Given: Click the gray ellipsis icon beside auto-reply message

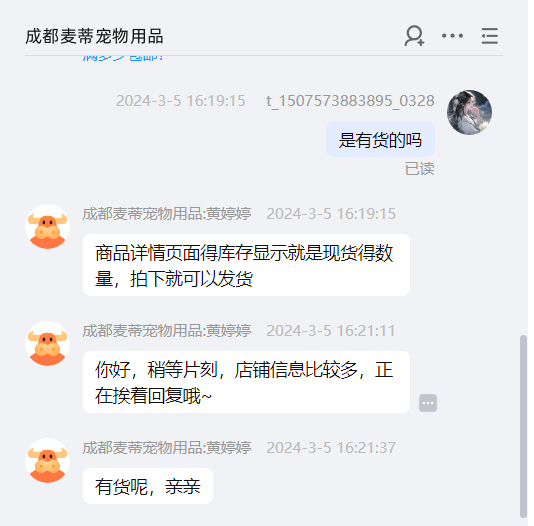Looking at the screenshot, I should [x=428, y=403].
